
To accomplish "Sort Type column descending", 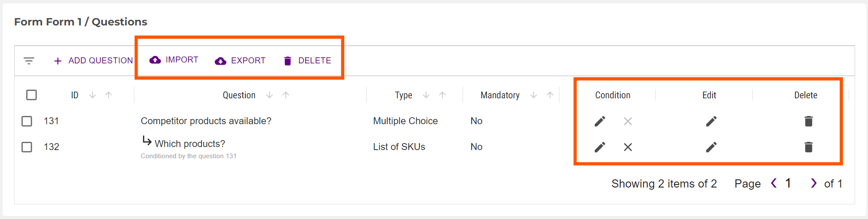I will 426,95.
